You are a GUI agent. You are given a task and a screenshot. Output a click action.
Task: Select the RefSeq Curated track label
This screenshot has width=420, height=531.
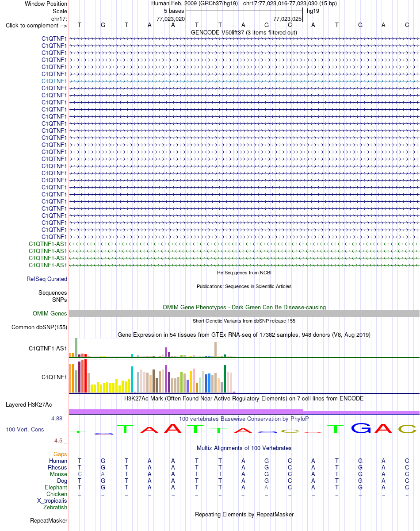coord(47,279)
